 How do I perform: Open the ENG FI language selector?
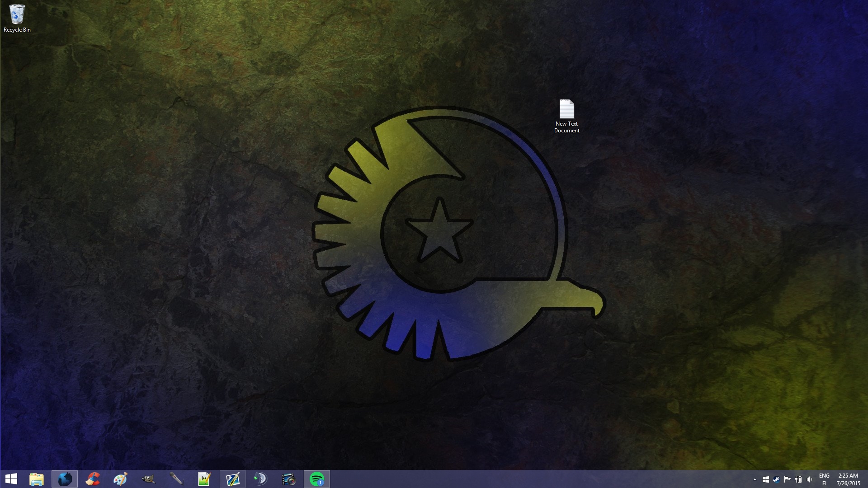(x=824, y=479)
